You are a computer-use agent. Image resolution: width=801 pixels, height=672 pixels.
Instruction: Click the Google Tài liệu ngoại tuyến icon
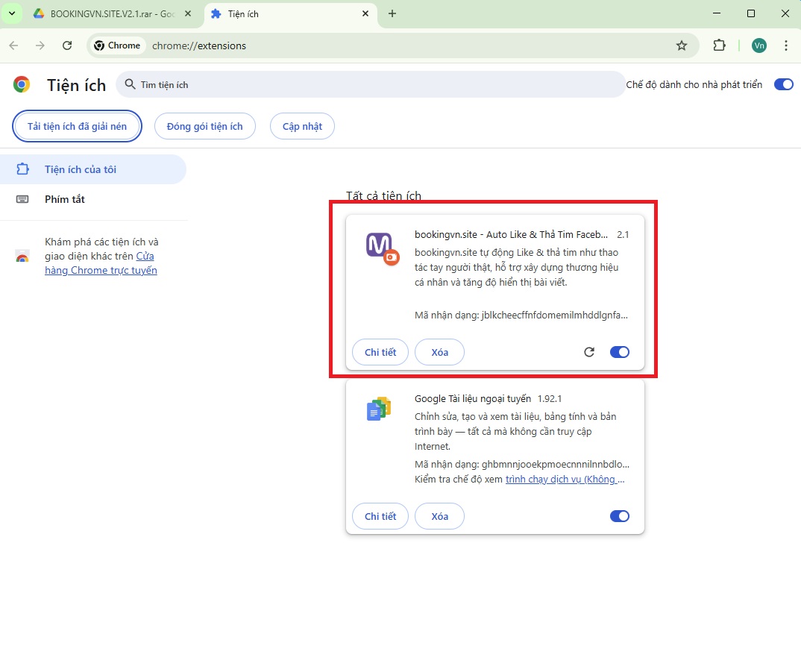379,409
